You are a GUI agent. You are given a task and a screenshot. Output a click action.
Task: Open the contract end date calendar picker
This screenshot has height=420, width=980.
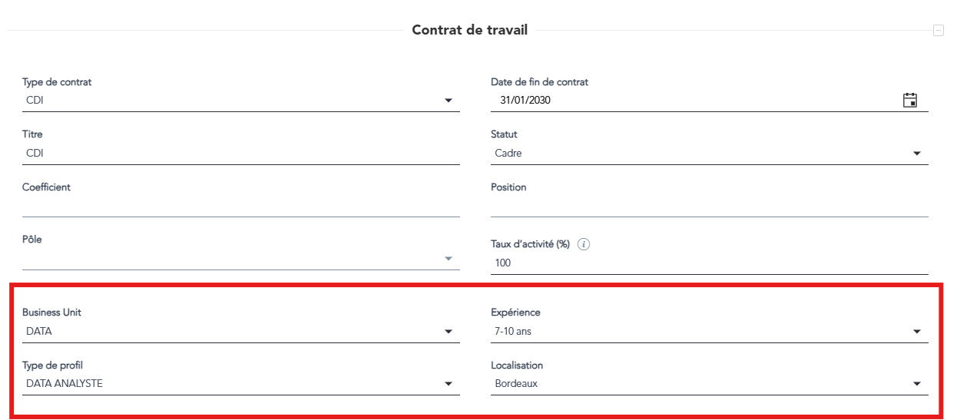910,100
